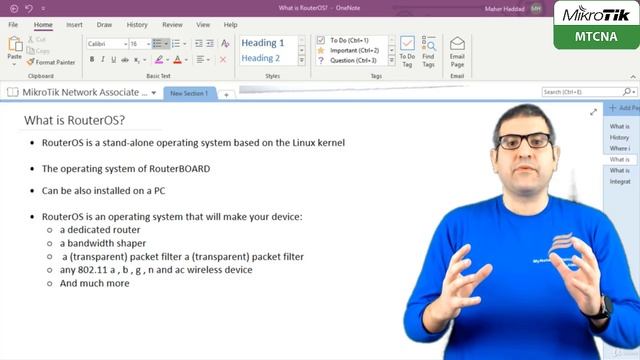Open the History page in the page list
The width and height of the screenshot is (640, 360).
619,138
